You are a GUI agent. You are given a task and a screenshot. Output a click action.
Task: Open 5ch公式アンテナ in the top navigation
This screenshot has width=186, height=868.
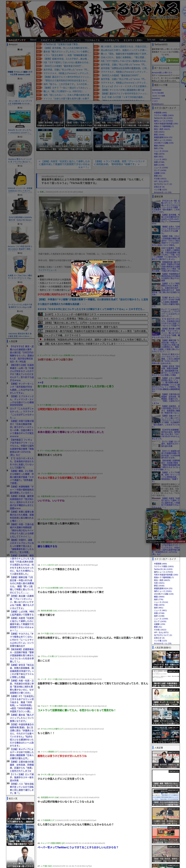click(x=17, y=40)
